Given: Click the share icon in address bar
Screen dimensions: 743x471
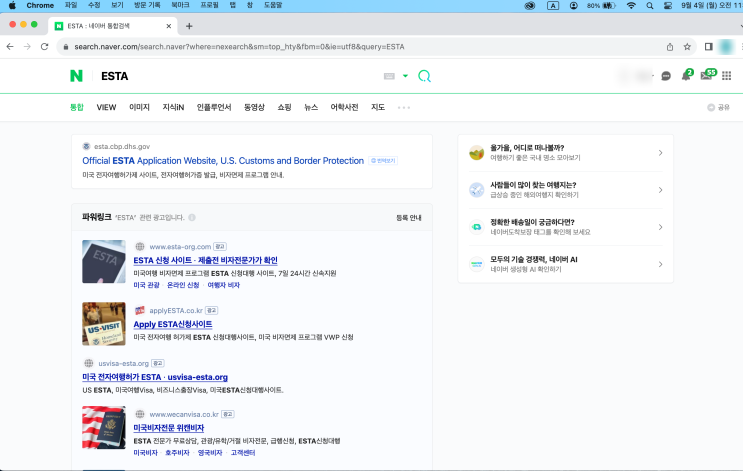Looking at the screenshot, I should pos(670,46).
